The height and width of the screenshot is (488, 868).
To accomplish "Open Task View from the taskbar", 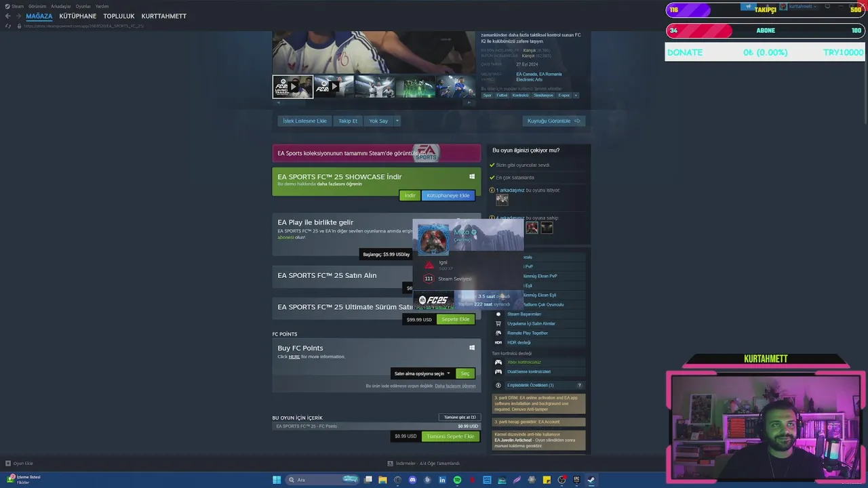I will click(368, 480).
